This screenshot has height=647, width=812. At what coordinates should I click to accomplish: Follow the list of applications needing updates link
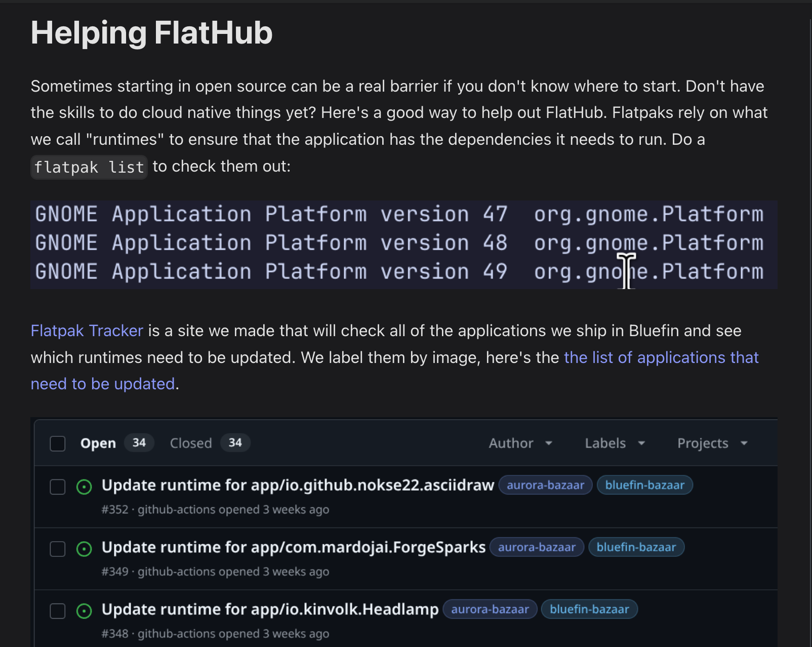pyautogui.click(x=661, y=357)
